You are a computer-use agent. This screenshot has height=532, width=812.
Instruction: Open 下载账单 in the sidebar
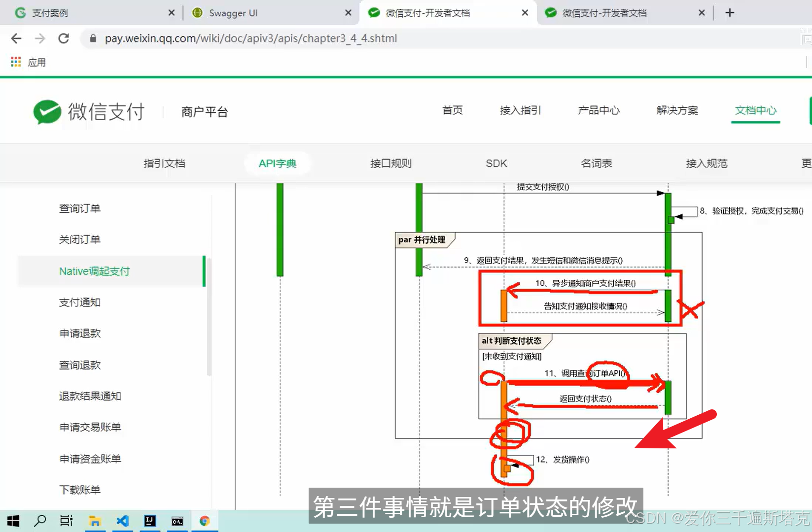click(x=80, y=490)
